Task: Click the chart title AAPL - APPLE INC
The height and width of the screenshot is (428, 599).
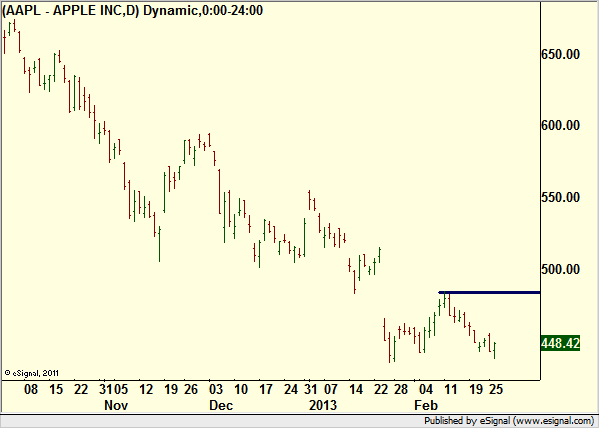Action: [x=133, y=10]
